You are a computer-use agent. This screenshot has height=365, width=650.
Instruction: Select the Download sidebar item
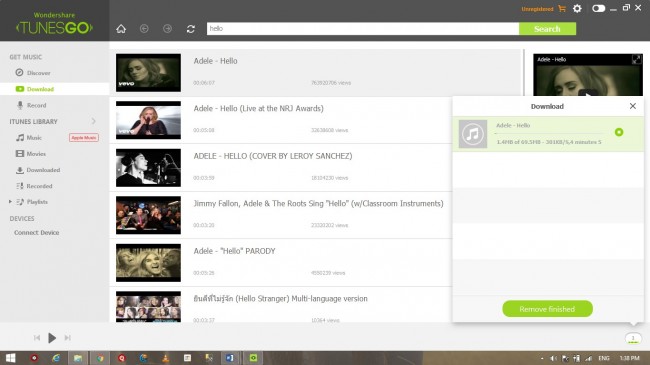click(x=54, y=89)
